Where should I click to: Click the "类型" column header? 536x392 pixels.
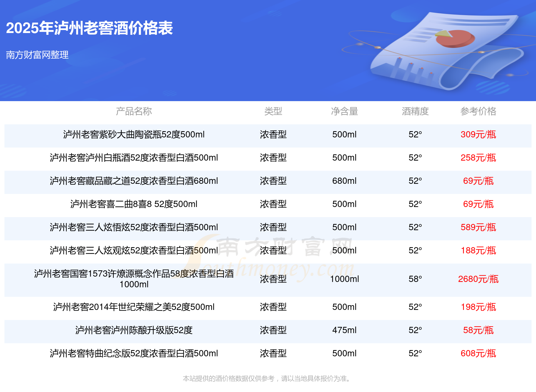pyautogui.click(x=273, y=111)
